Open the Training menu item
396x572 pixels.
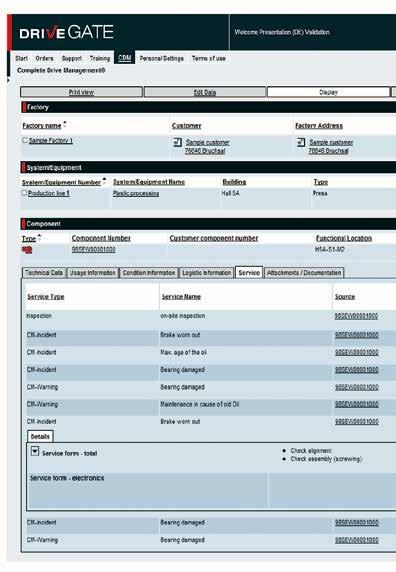click(100, 58)
